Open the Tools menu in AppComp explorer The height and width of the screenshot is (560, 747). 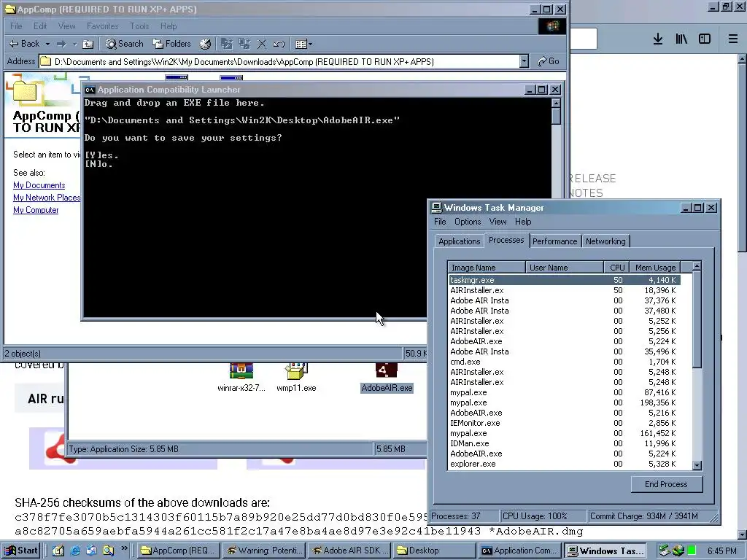pyautogui.click(x=139, y=26)
